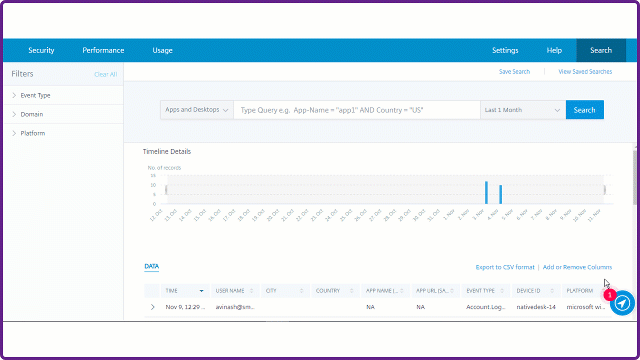Open the Last 1 Month time dropdown
The height and width of the screenshot is (360, 640).
(x=523, y=110)
